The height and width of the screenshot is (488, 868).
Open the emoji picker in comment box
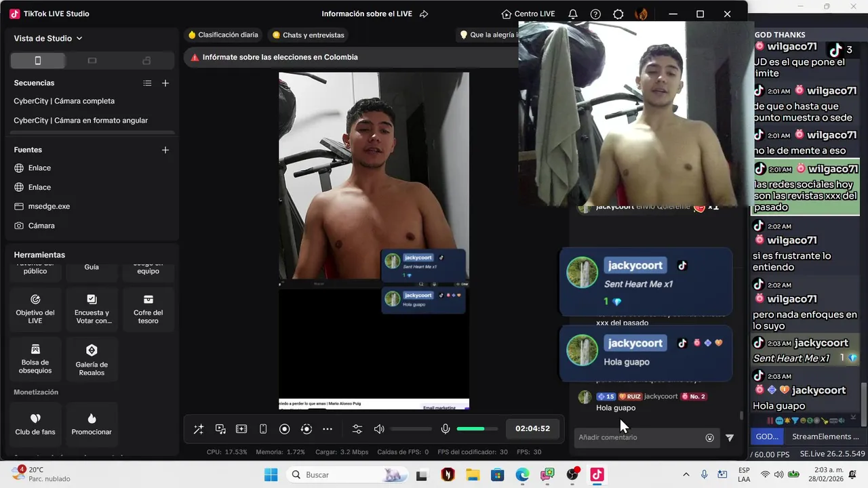pyautogui.click(x=710, y=438)
